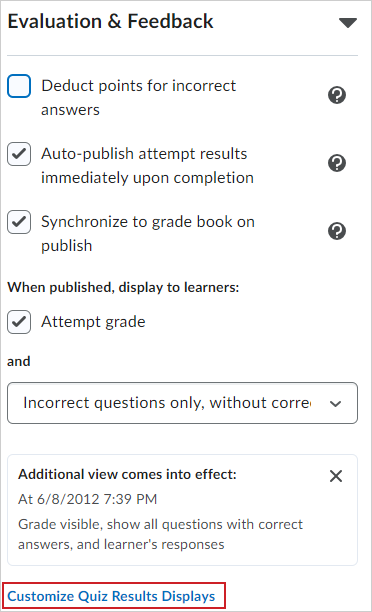Open help for Synchronize to grade book

click(337, 231)
